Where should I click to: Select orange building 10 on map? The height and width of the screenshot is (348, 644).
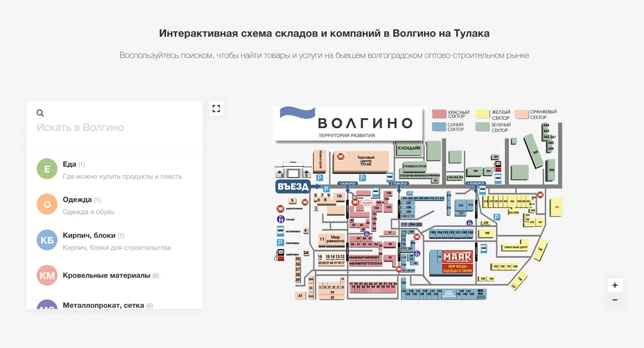(x=339, y=196)
